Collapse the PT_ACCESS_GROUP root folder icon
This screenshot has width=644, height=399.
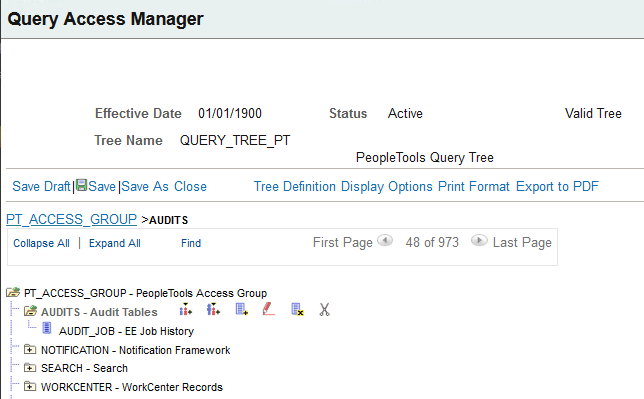tap(13, 293)
